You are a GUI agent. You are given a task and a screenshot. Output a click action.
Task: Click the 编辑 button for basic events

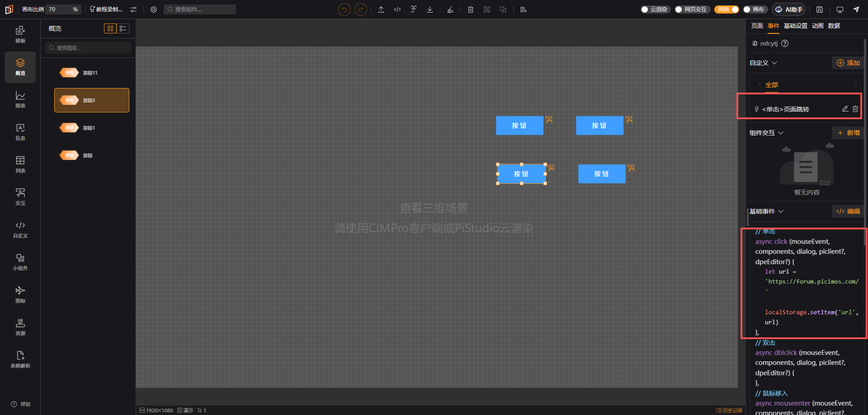pyautogui.click(x=848, y=211)
